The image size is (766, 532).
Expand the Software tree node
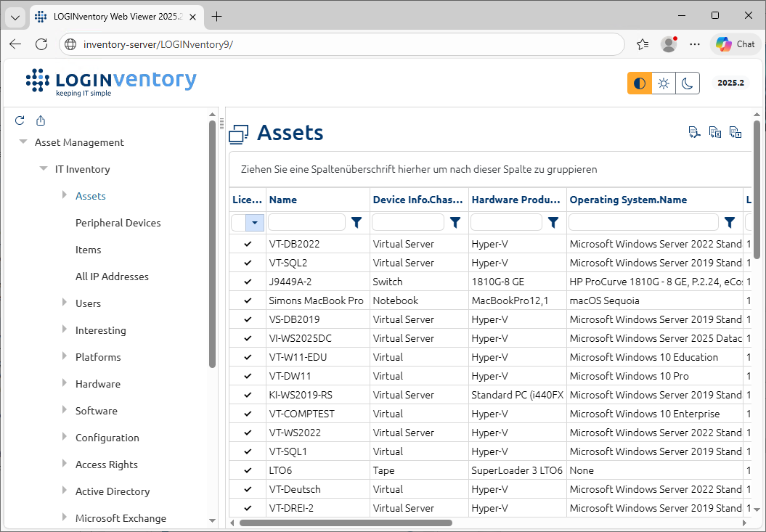click(64, 411)
